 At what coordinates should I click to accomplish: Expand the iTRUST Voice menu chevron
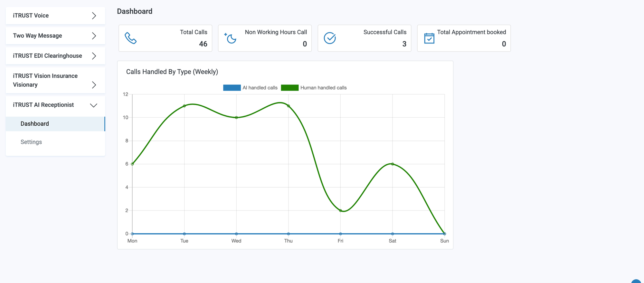94,16
